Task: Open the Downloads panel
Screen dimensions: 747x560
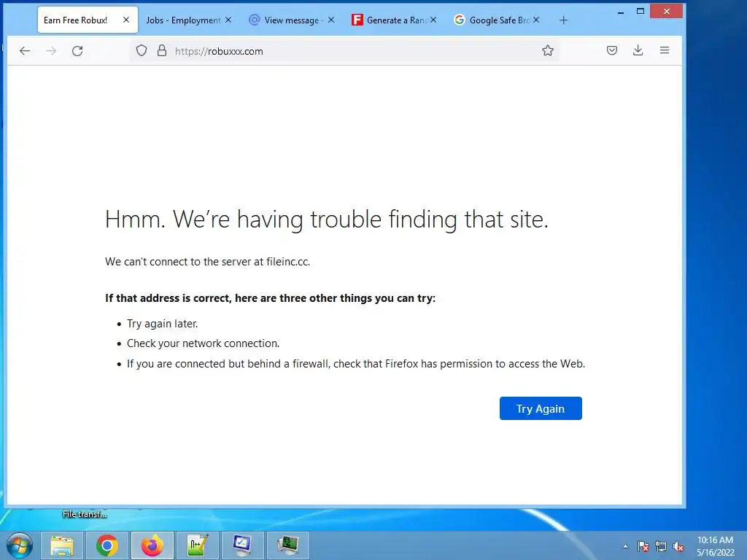Action: point(638,50)
